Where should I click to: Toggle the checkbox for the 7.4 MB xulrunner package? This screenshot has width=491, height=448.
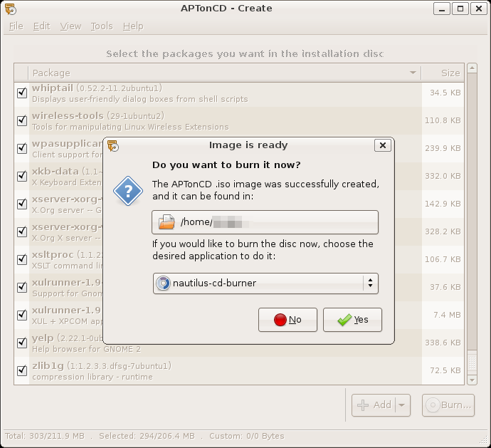tap(22, 315)
